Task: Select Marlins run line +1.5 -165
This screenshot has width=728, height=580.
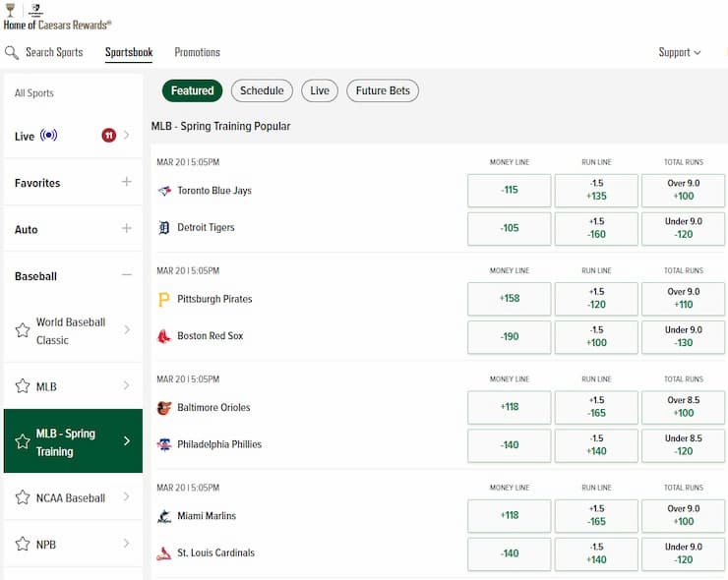Action: (x=596, y=516)
